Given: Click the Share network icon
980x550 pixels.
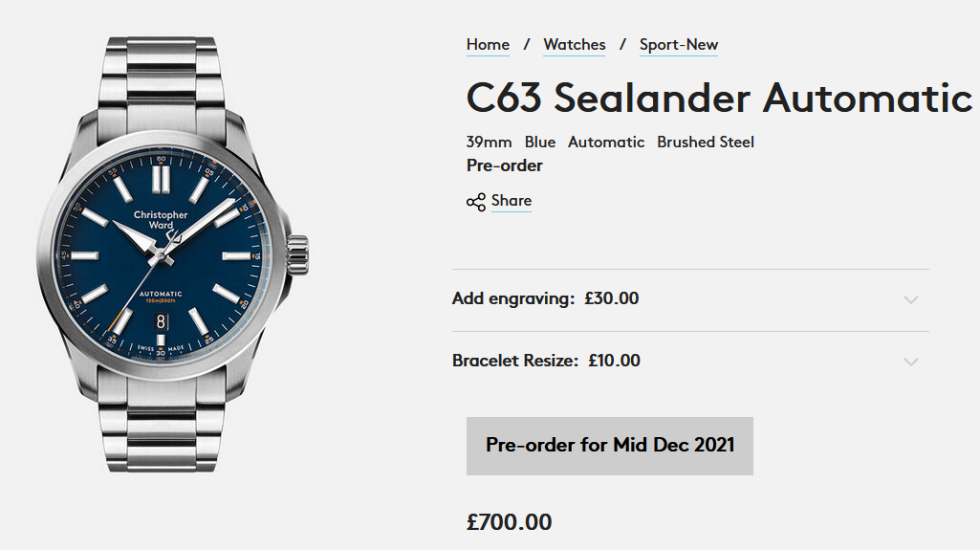Looking at the screenshot, I should tap(475, 202).
